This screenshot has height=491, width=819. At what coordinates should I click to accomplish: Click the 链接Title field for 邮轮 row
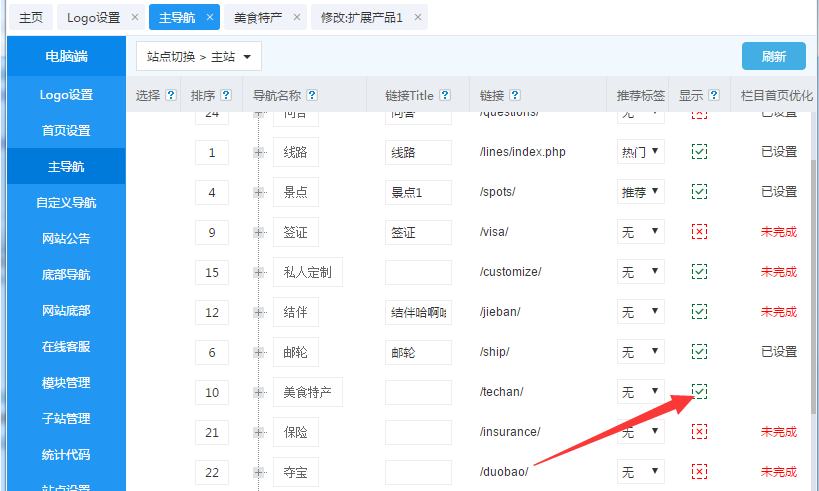(x=417, y=352)
